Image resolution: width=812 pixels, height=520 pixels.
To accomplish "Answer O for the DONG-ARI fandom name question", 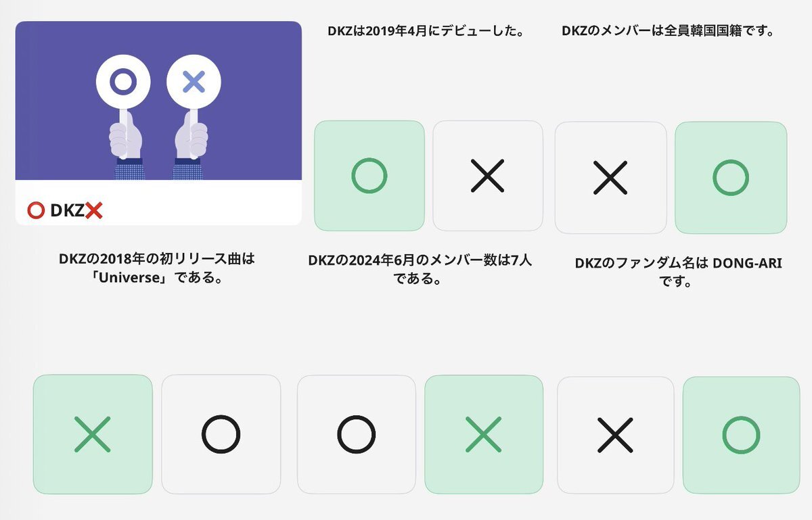I will click(x=741, y=435).
